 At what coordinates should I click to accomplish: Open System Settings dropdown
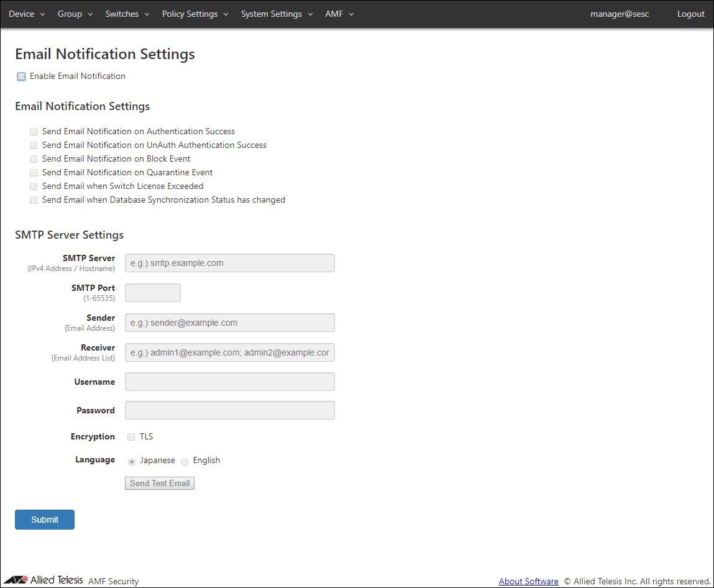coord(277,14)
